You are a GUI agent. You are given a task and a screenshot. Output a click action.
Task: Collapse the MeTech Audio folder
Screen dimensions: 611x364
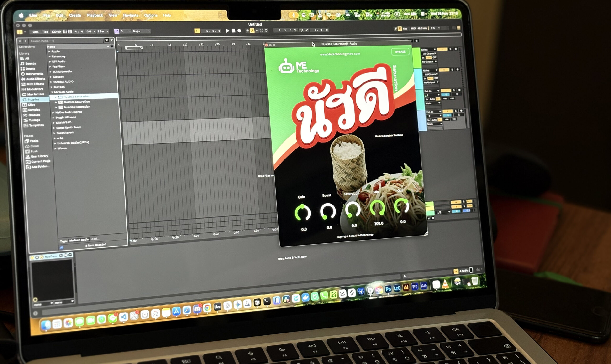click(x=52, y=92)
